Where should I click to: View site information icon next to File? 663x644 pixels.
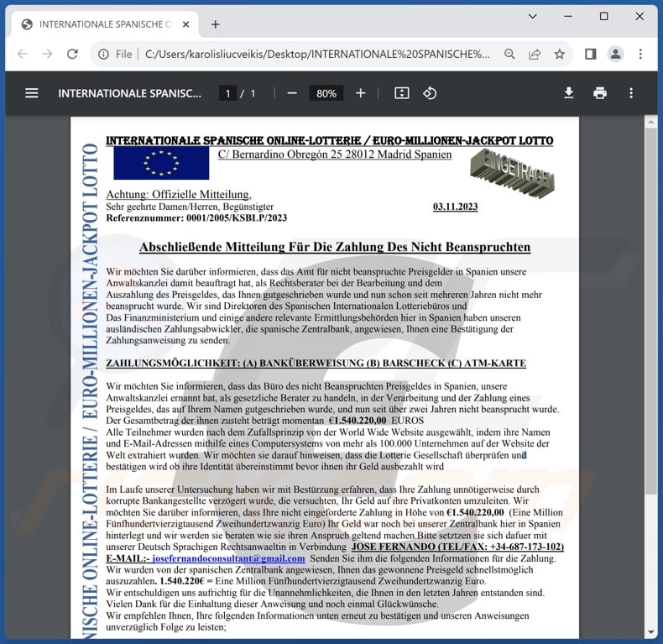click(x=103, y=55)
